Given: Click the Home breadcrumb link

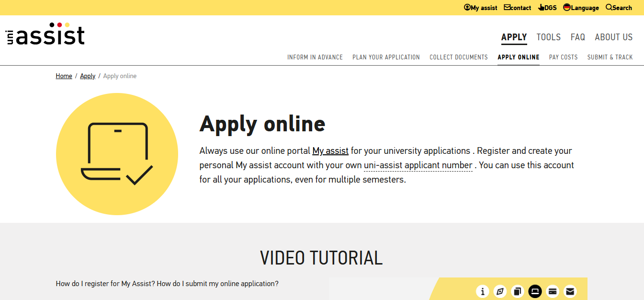Looking at the screenshot, I should pos(64,76).
